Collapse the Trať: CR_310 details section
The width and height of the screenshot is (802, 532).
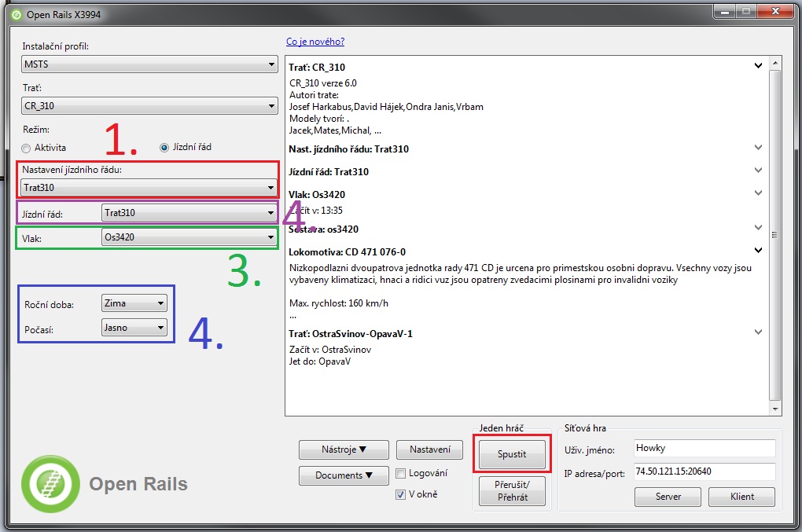point(758,67)
